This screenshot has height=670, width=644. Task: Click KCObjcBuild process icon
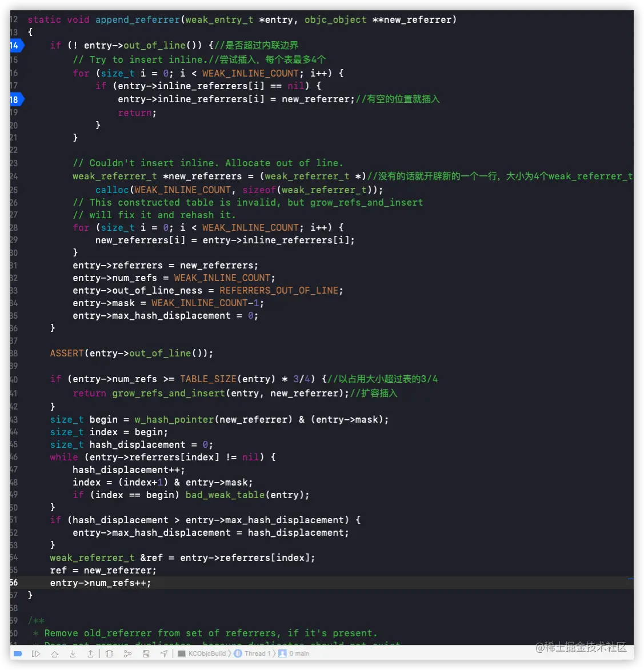click(x=182, y=653)
